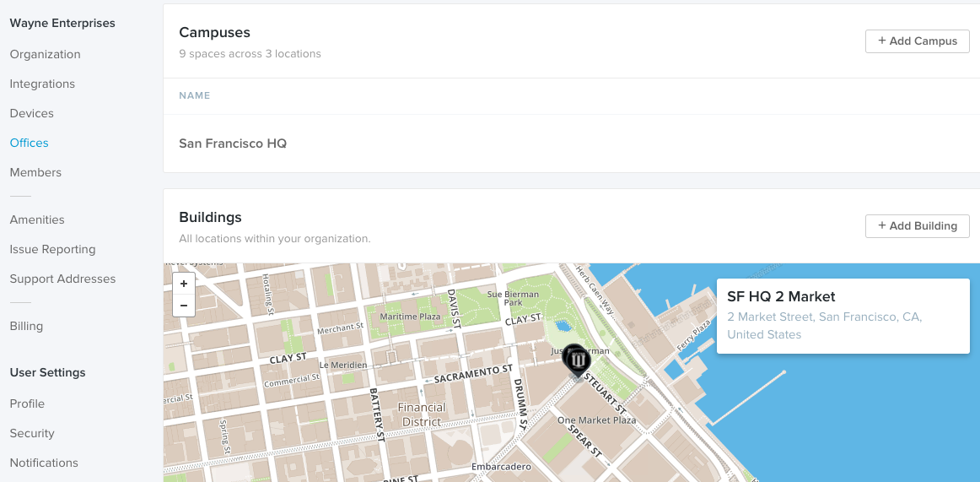Zoom out on the buildings map
Image resolution: width=980 pixels, height=482 pixels.
pos(184,305)
